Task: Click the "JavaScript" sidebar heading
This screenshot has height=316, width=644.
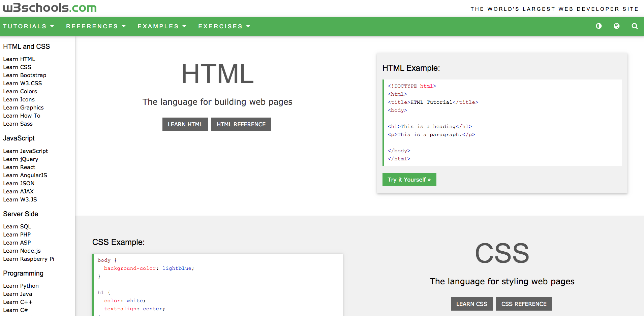Action: (x=19, y=138)
